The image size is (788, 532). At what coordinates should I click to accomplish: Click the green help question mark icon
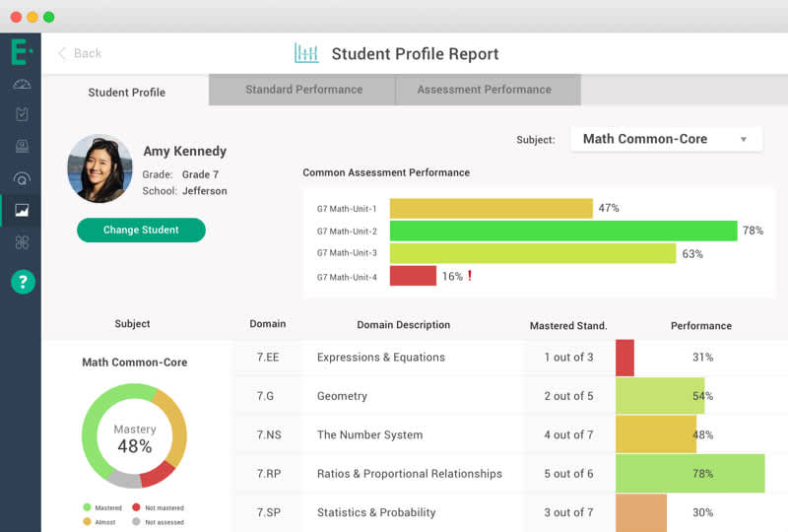pos(23,282)
